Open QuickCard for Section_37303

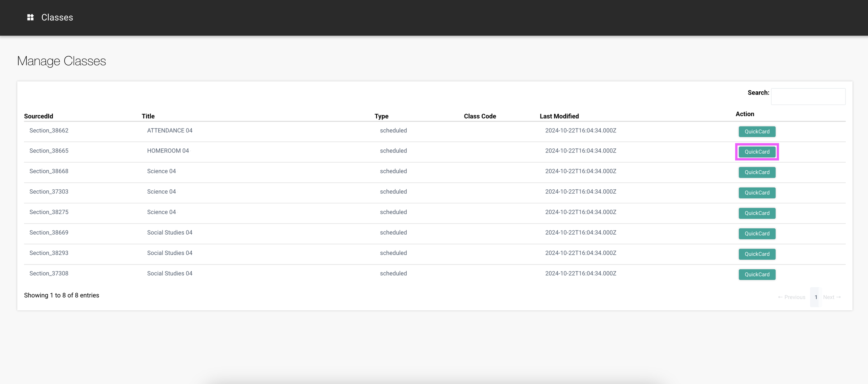757,193
